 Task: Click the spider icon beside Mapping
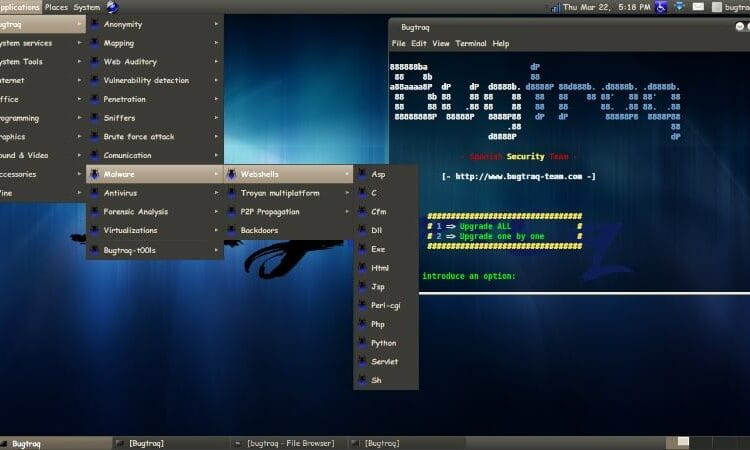coord(95,43)
